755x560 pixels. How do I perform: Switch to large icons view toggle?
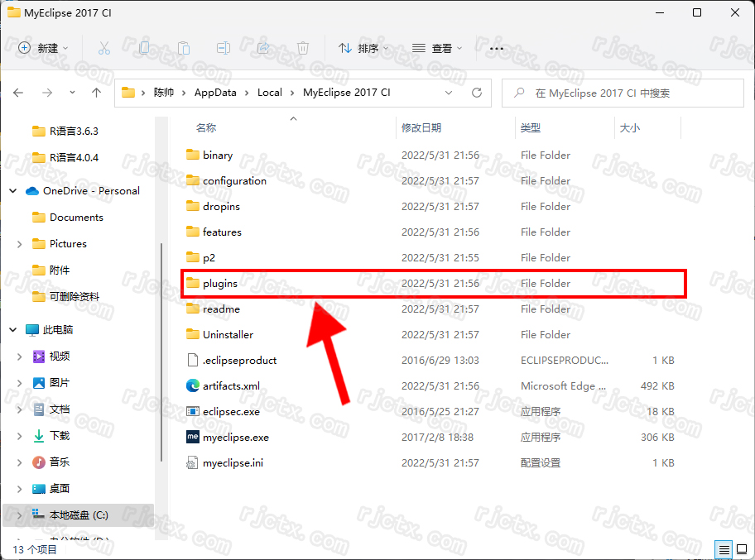[742, 549]
